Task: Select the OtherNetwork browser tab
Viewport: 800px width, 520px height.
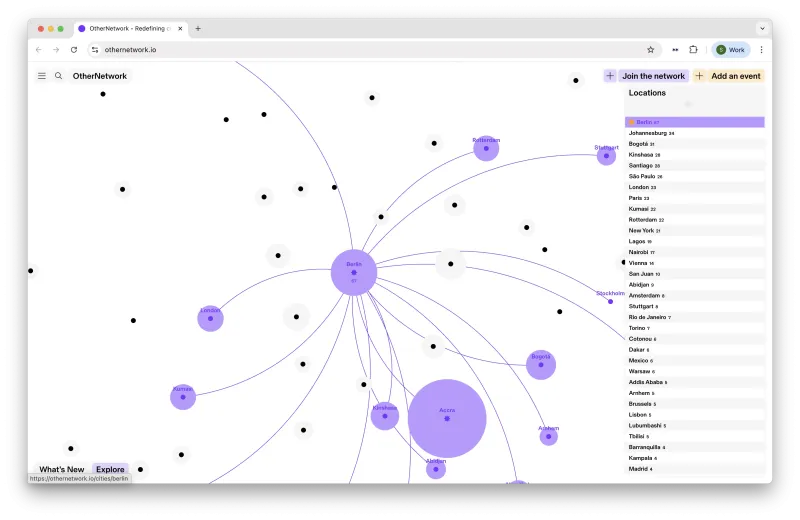Action: 131,29
